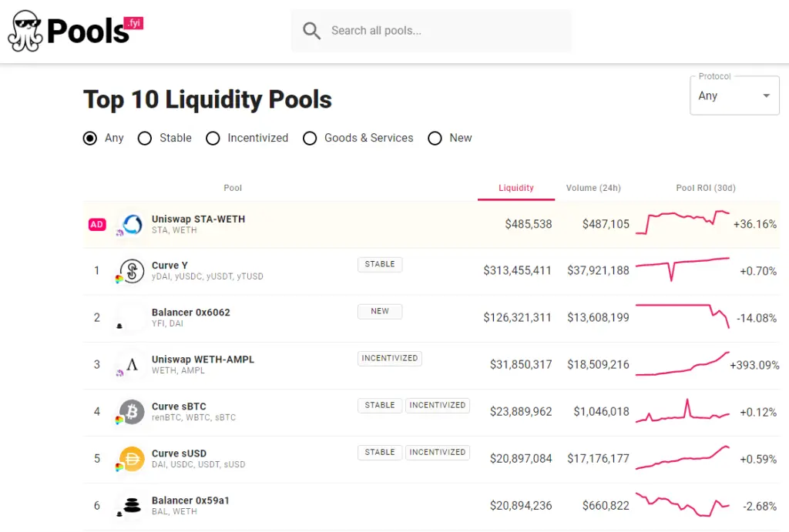Screen dimensions: 789x532
Task: Click ROI value -14.08%
Action: pyautogui.click(x=757, y=318)
